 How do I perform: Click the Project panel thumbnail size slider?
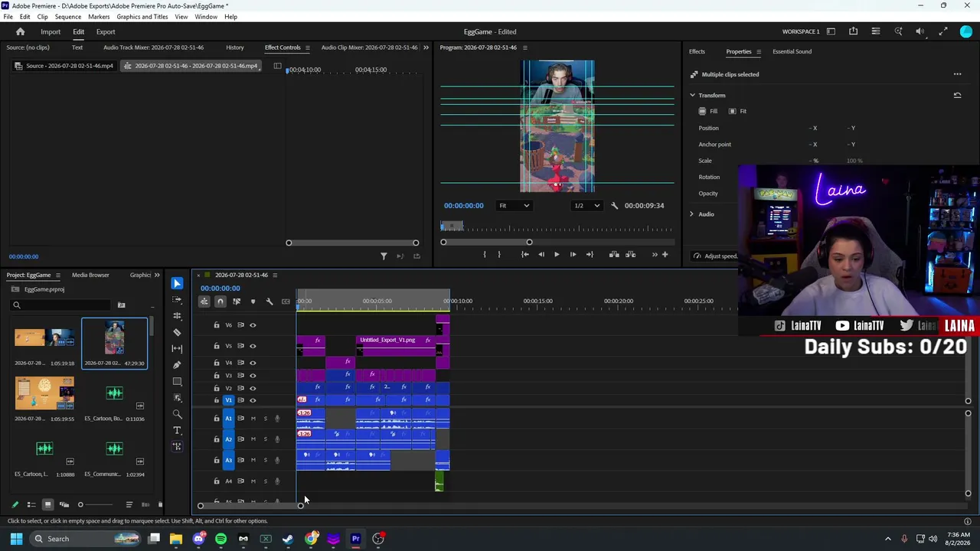tap(96, 504)
